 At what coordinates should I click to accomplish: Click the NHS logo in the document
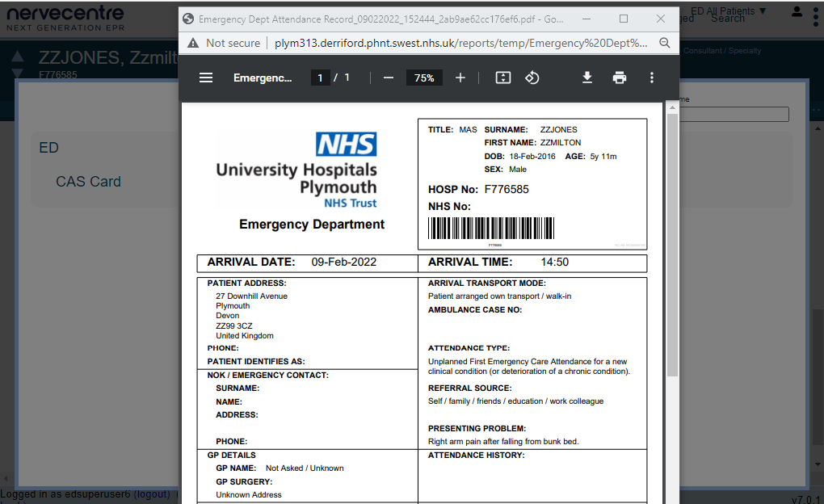[346, 144]
